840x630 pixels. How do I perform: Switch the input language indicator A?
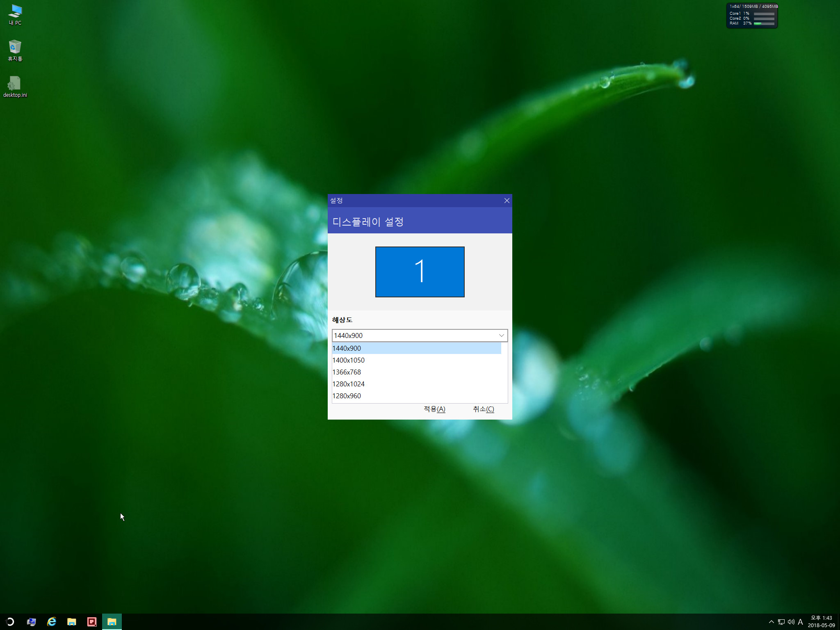(800, 622)
